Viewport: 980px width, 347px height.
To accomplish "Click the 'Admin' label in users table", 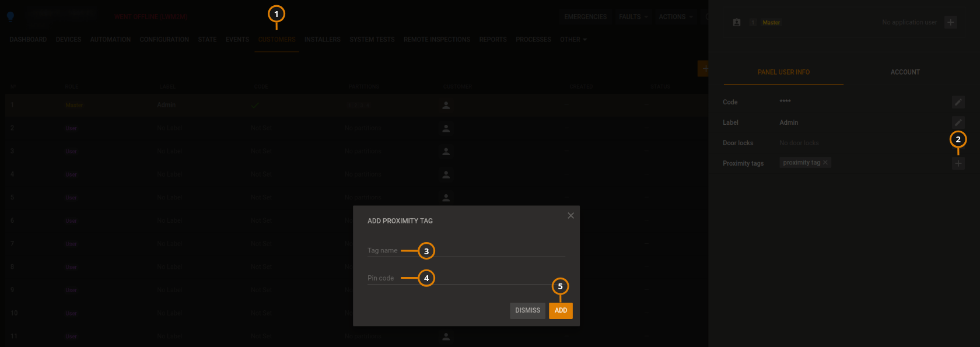I will pos(166,105).
